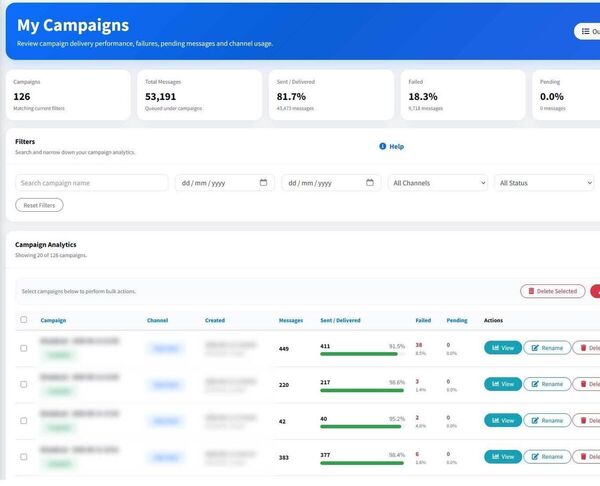
Task: Click the messages count 449
Action: (284, 349)
